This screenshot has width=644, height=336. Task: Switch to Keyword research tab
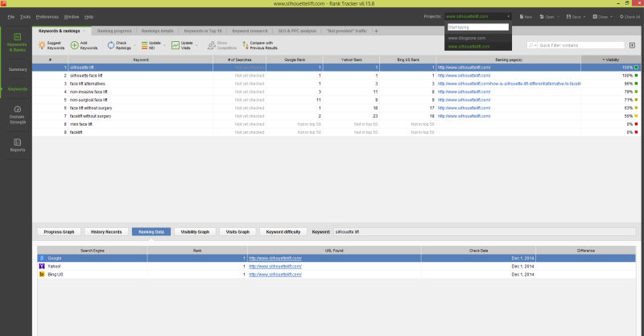pos(250,31)
